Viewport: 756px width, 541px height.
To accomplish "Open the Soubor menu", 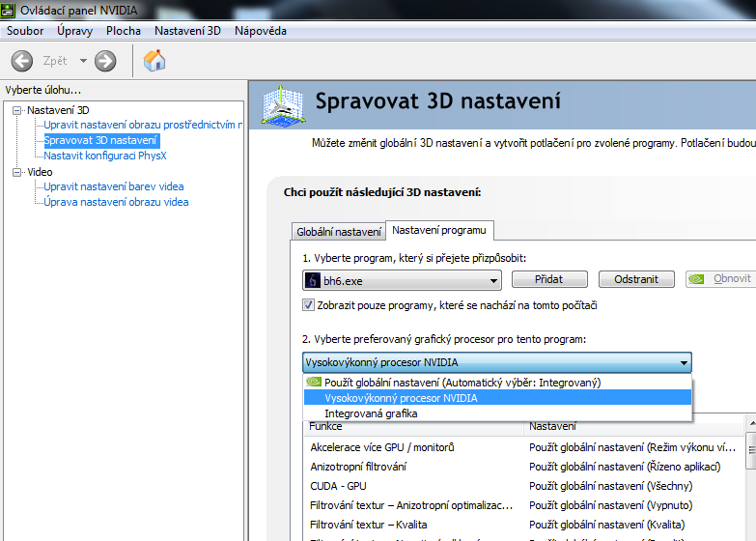I will pyautogui.click(x=25, y=31).
